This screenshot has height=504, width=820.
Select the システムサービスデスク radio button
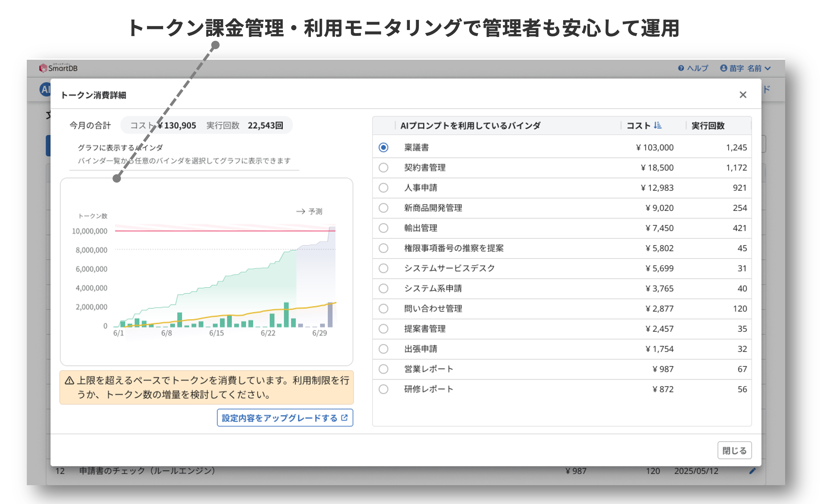383,268
